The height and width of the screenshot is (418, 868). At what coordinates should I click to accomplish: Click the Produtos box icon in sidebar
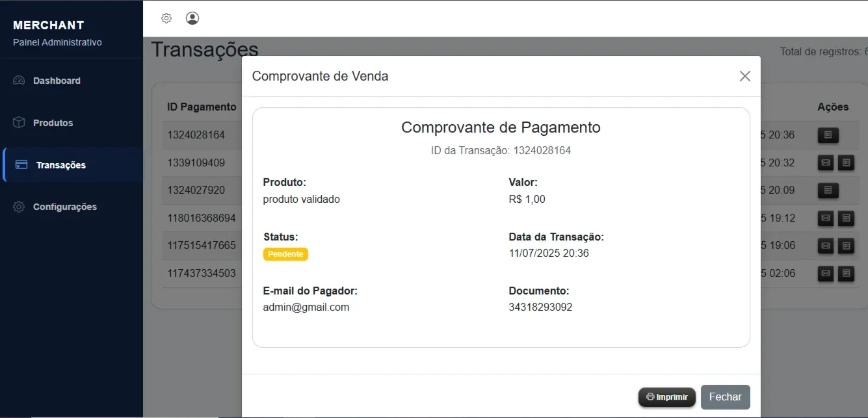tap(19, 123)
